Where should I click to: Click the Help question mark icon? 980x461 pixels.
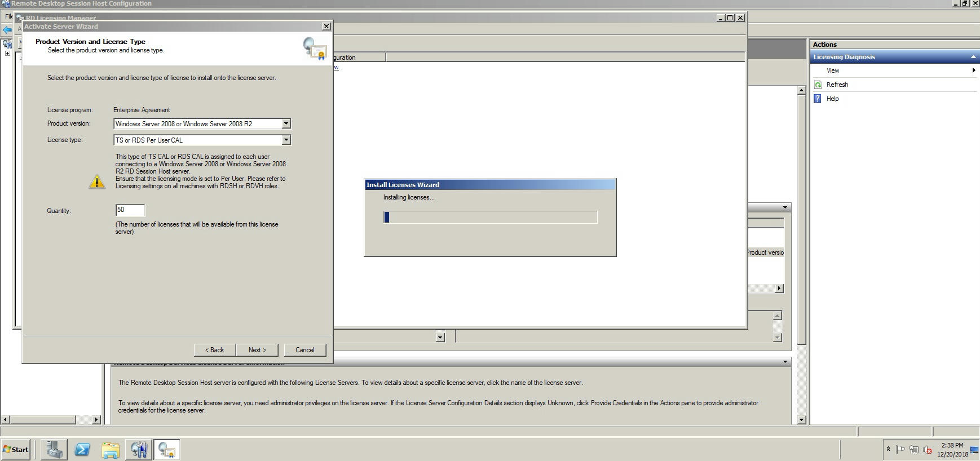[818, 99]
